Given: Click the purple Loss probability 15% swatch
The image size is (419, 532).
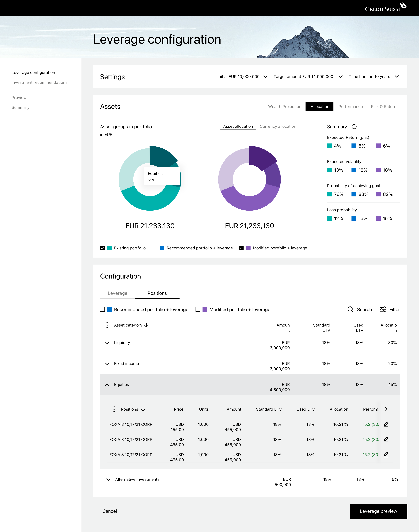Looking at the screenshot, I should [x=378, y=218].
